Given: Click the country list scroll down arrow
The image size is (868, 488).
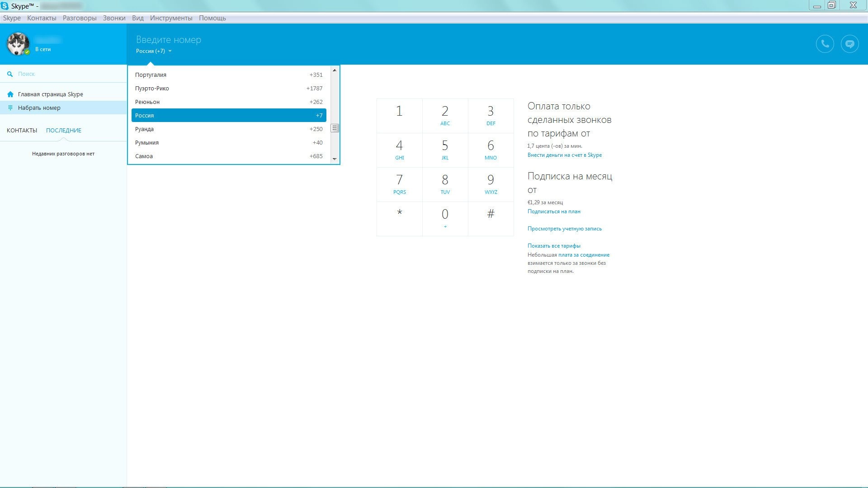Looking at the screenshot, I should click(x=335, y=159).
